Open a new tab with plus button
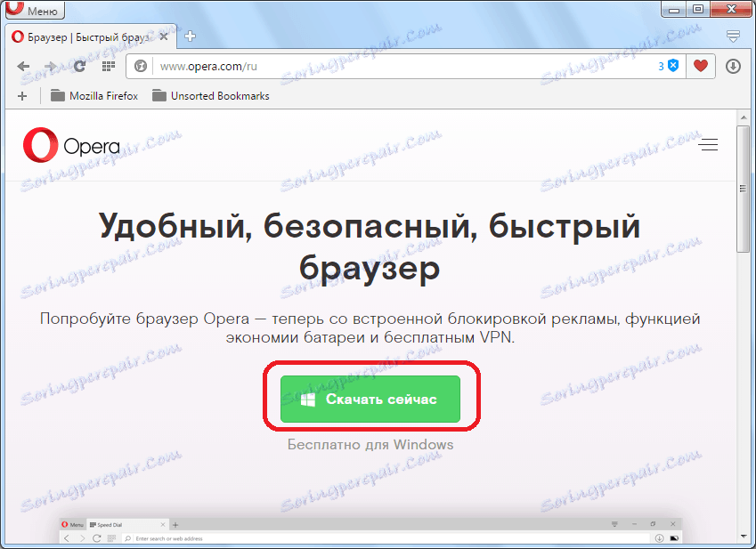 [190, 36]
